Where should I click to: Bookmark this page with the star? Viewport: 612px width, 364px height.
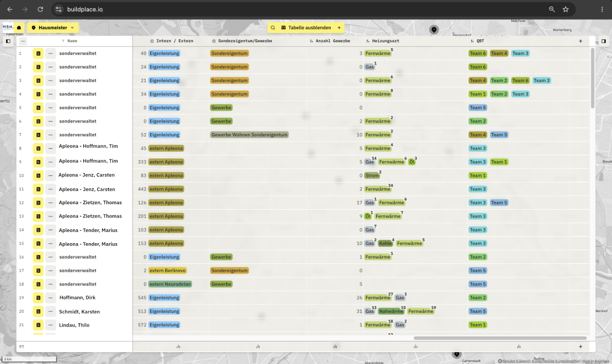[566, 9]
